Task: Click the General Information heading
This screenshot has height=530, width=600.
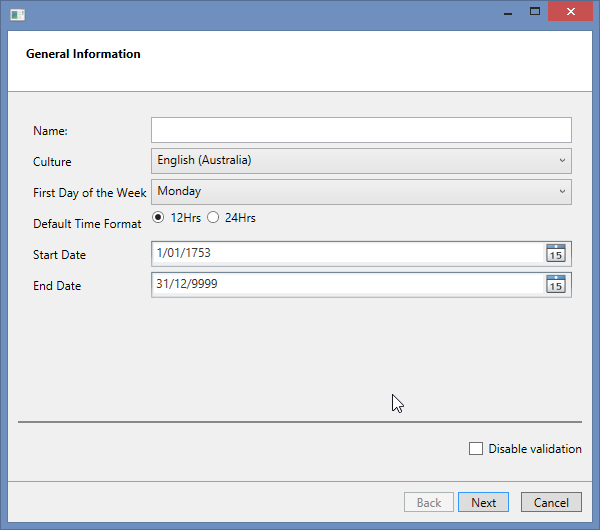Action: (x=83, y=54)
